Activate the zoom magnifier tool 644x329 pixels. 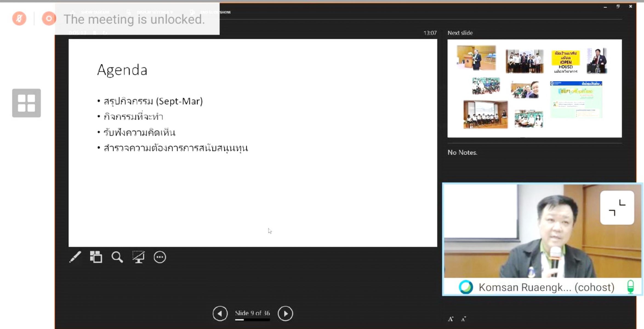[117, 257]
